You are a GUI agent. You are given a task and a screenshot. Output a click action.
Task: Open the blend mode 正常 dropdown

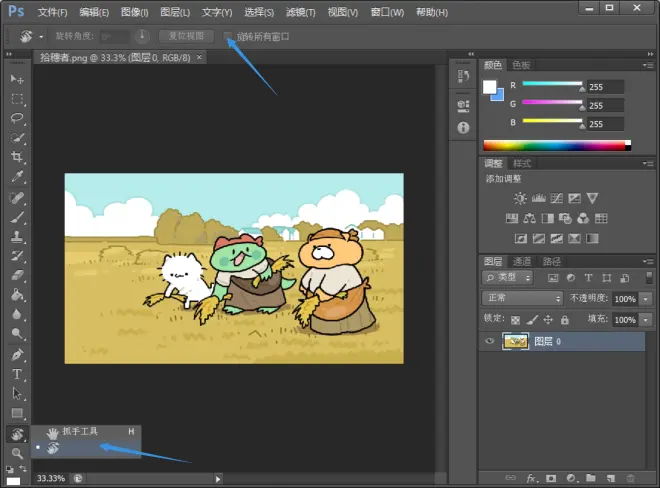(x=522, y=298)
